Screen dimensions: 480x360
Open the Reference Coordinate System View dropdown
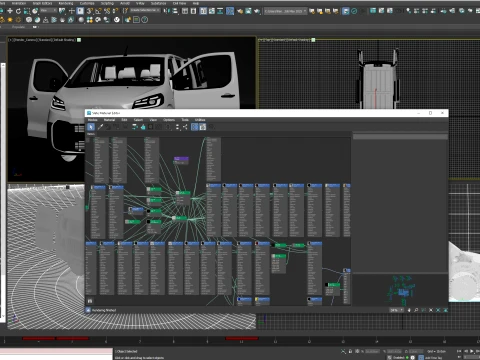tap(49, 11)
